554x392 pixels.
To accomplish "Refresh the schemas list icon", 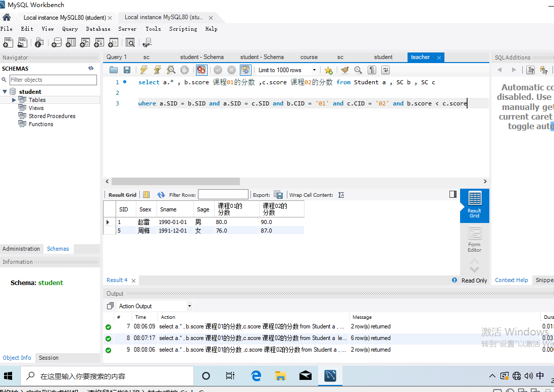I will point(91,69).
